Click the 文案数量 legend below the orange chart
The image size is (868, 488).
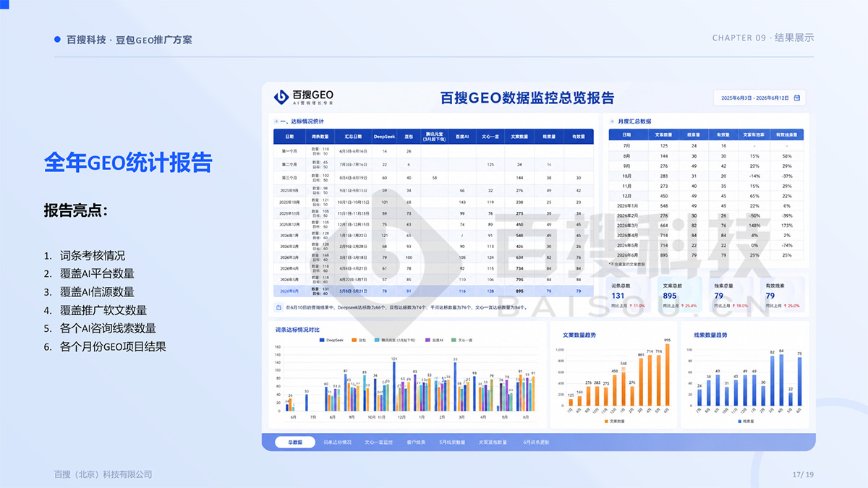pos(615,421)
